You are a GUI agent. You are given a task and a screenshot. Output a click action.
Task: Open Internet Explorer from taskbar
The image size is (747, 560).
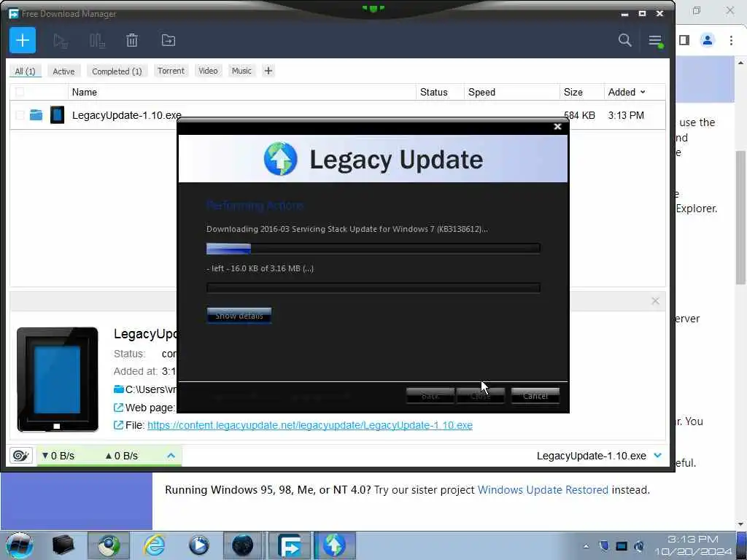155,545
